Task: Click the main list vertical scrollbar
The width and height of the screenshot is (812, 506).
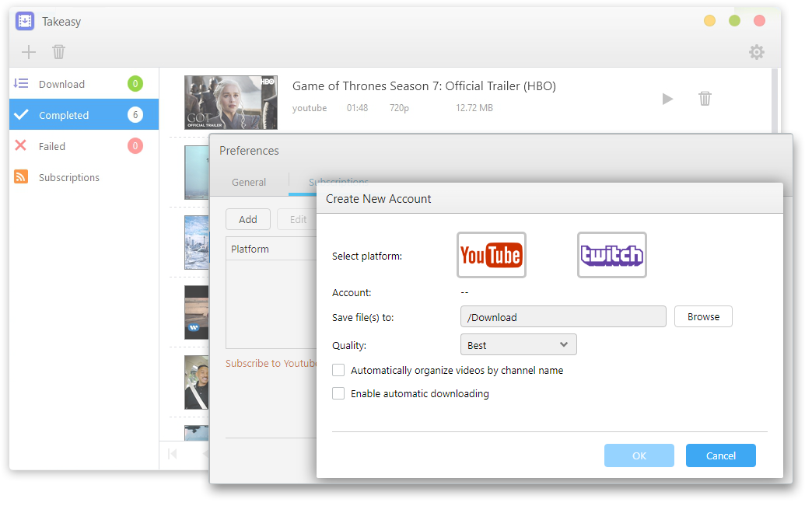Action: [x=775, y=101]
